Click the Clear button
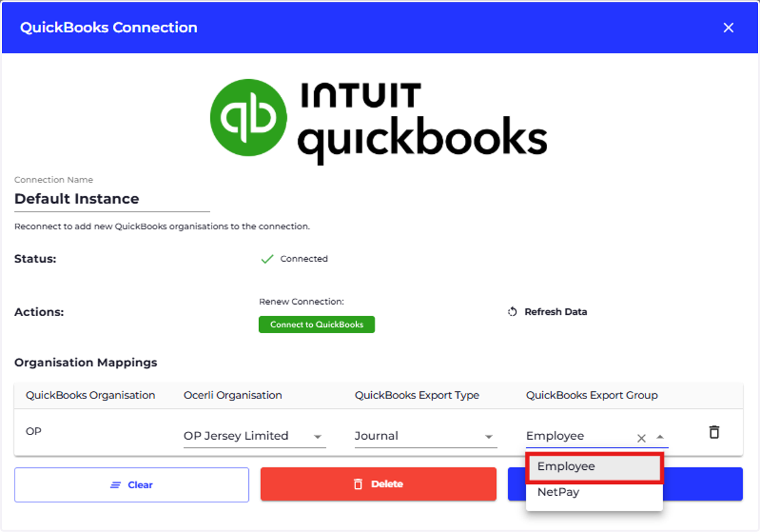The width and height of the screenshot is (760, 532). [132, 484]
